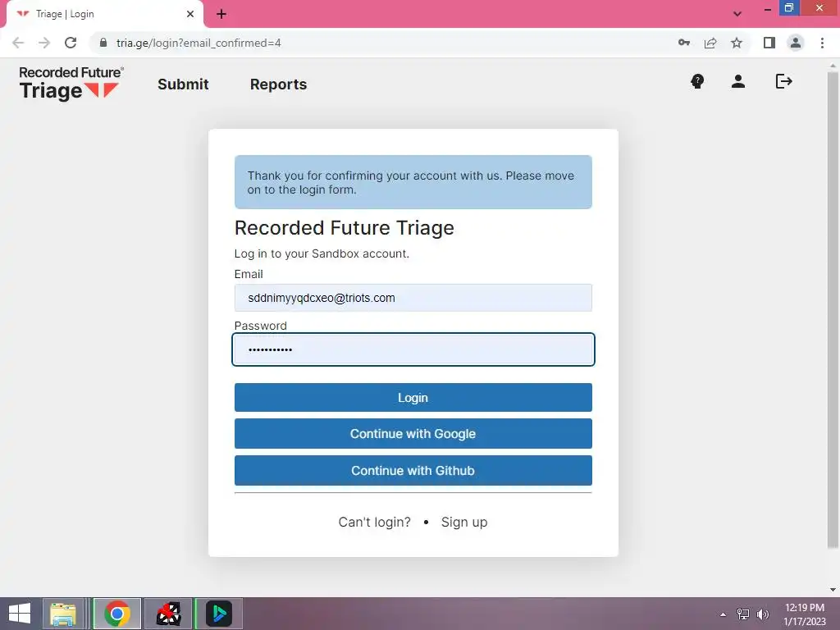This screenshot has height=630, width=840.
Task: Click the network tray icon
Action: point(743,614)
